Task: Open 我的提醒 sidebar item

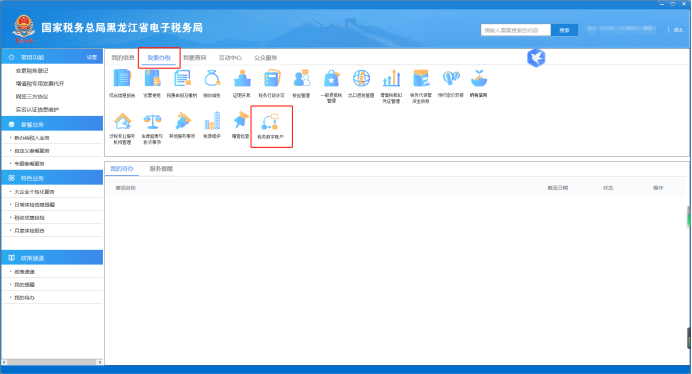Action: click(x=24, y=284)
